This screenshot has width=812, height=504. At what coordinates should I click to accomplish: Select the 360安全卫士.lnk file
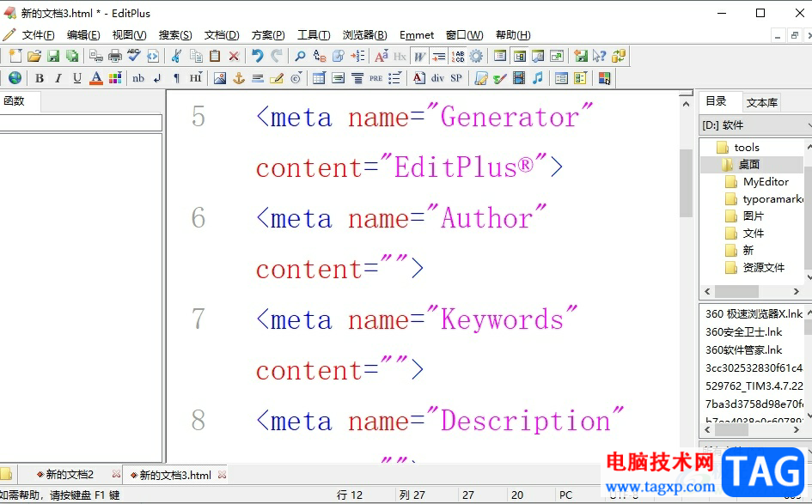pyautogui.click(x=743, y=331)
